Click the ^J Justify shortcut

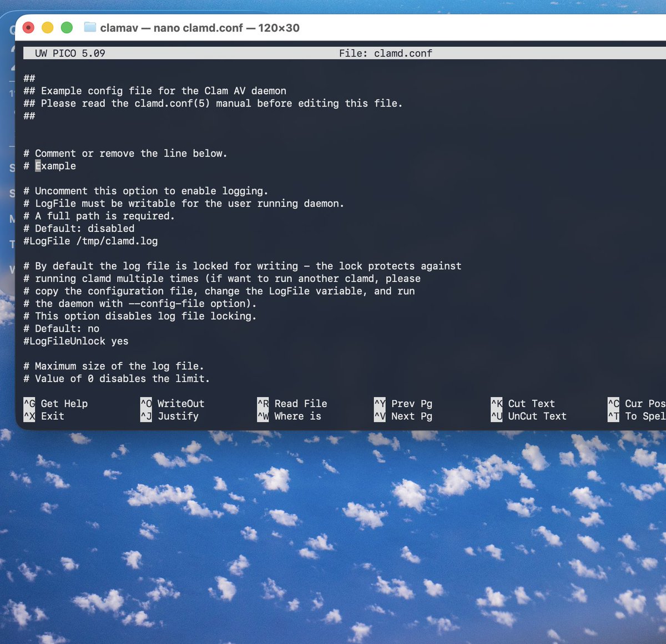(169, 416)
